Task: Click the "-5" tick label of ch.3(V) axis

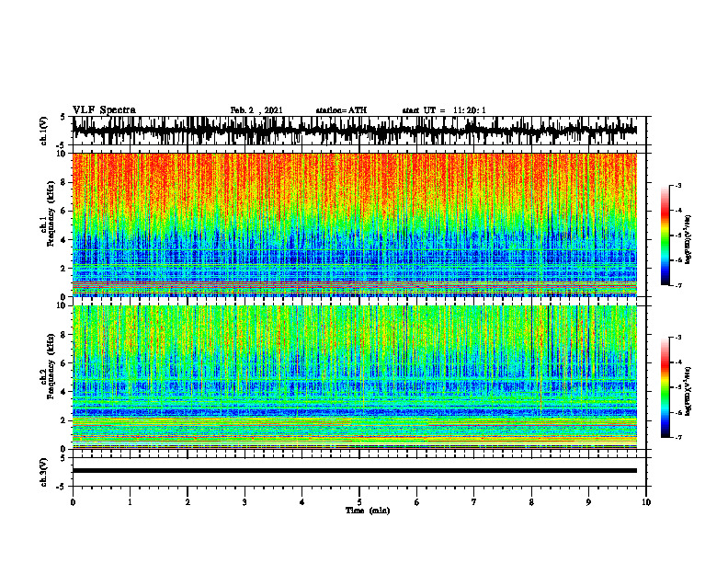Action: 63,487
